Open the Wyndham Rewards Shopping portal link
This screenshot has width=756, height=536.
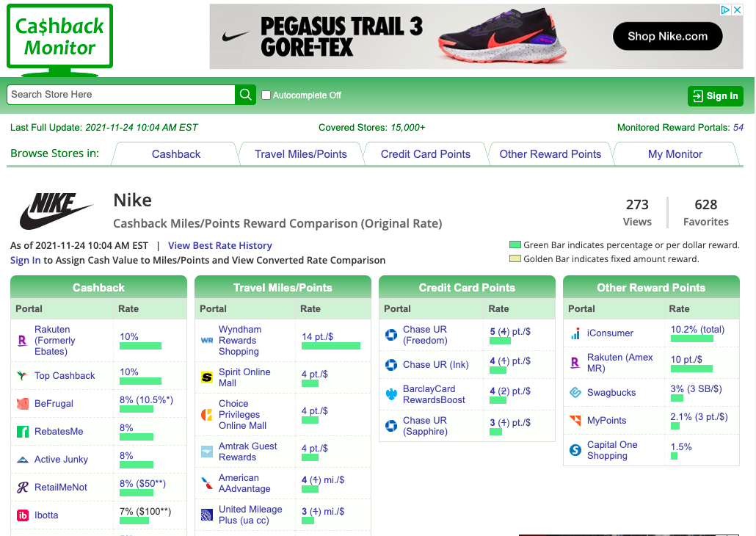point(240,340)
